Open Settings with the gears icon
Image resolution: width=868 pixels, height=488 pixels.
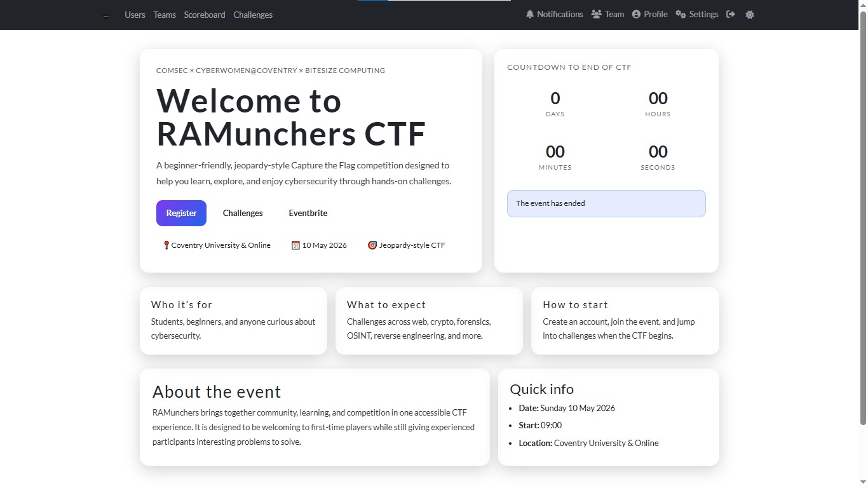click(x=697, y=14)
